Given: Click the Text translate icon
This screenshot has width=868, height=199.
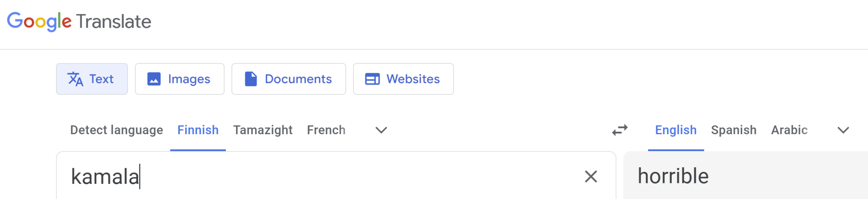Looking at the screenshot, I should tap(75, 79).
